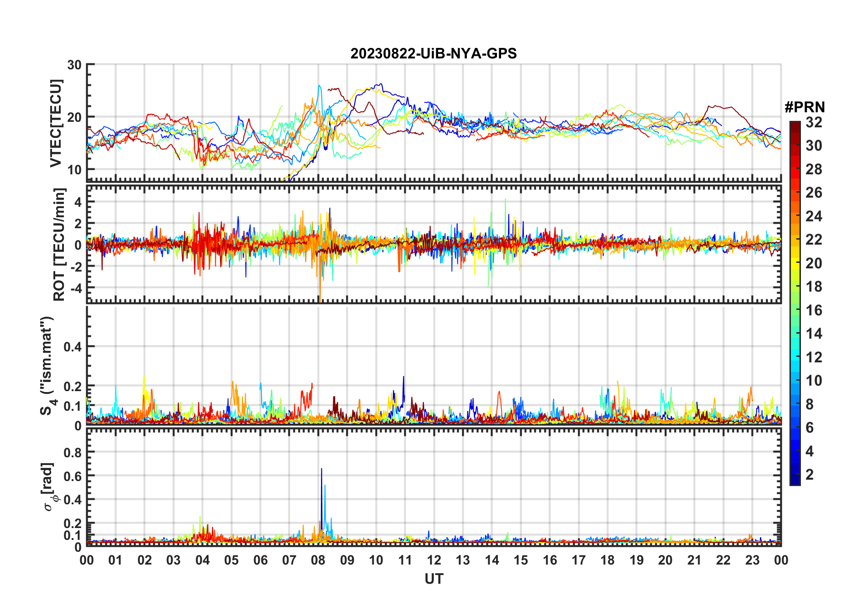
Task: Click the "0.4" tick on the sigma-phi axis
Action: coord(73,500)
